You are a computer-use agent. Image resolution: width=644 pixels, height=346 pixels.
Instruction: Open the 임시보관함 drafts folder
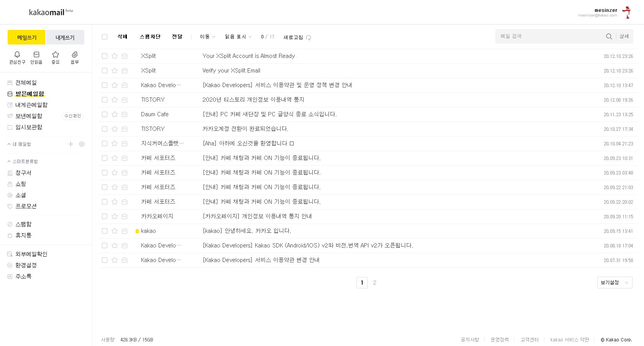pos(29,127)
